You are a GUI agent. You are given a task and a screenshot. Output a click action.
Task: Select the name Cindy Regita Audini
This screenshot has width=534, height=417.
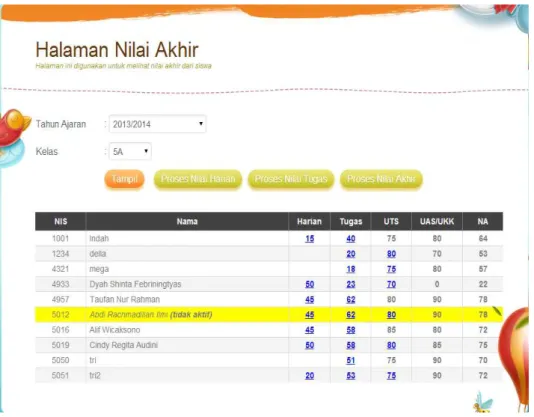pyautogui.click(x=124, y=345)
